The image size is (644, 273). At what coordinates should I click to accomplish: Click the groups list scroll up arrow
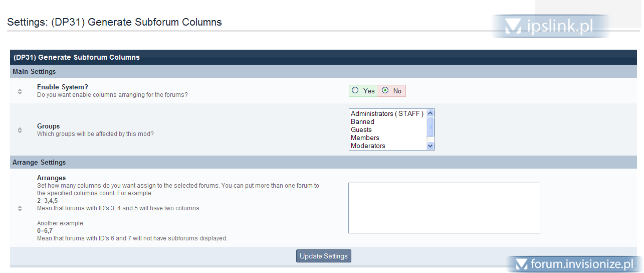[430, 113]
